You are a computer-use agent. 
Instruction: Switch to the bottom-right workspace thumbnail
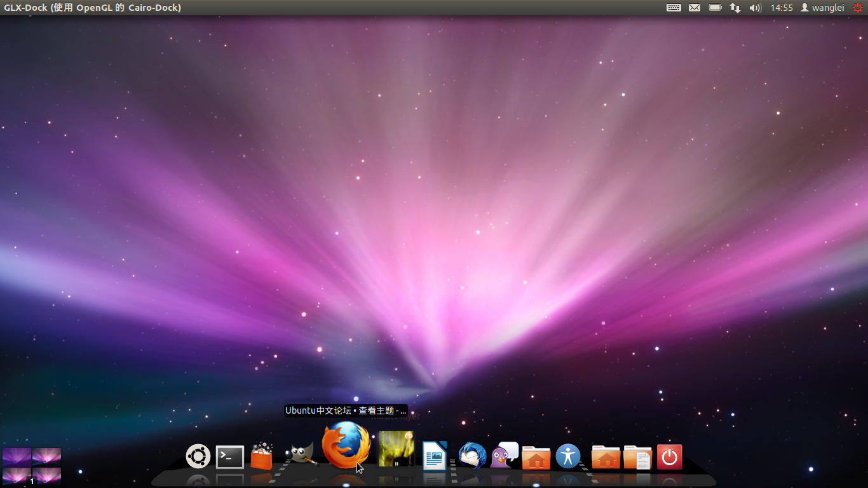47,477
